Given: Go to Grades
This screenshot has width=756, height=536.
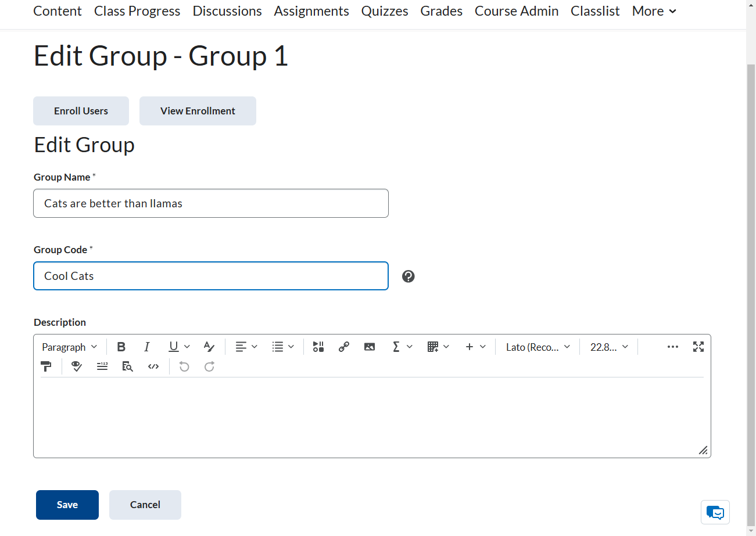Looking at the screenshot, I should coord(442,11).
